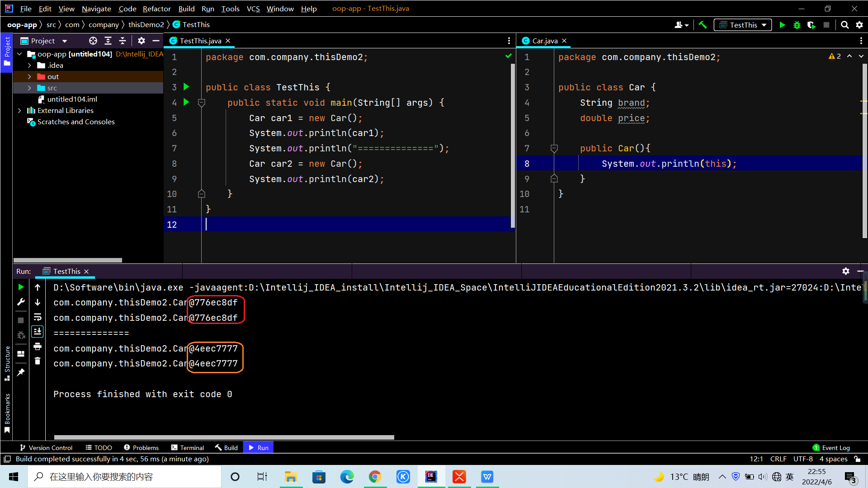The height and width of the screenshot is (488, 868).
Task: Click the Search Everywhere magnifier icon
Action: pyautogui.click(x=844, y=25)
